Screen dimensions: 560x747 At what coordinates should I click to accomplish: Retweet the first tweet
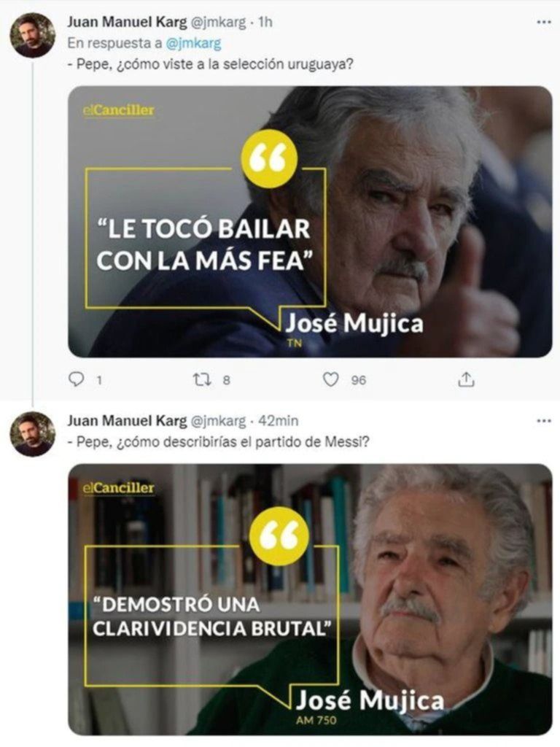(201, 379)
